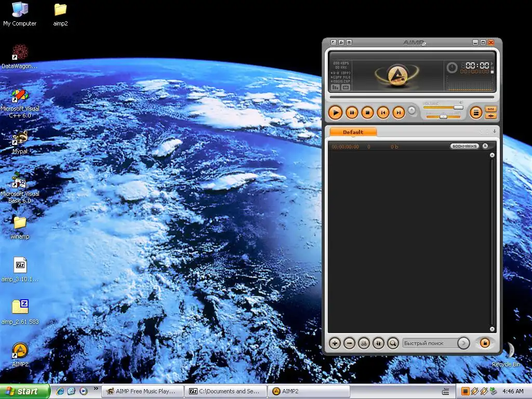Switch to AIMP Free Music Player taskbar window
The image size is (532, 399).
[x=142, y=391]
